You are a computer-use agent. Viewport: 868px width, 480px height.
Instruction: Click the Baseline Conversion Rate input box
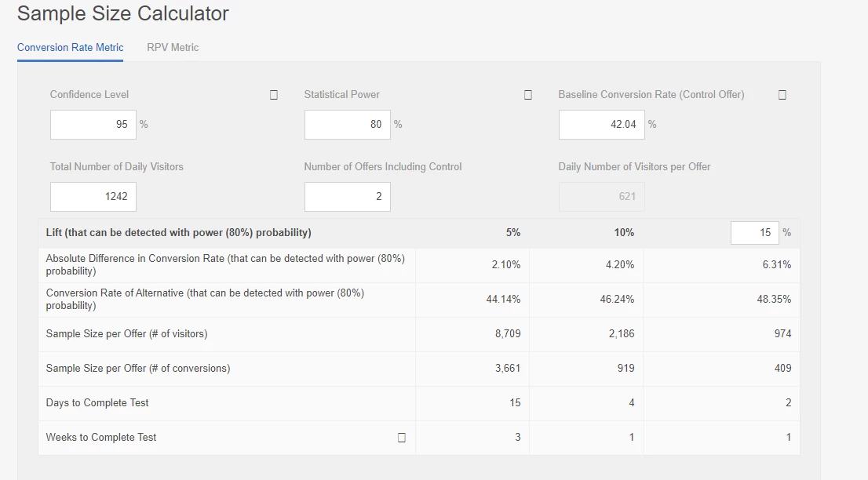click(602, 125)
